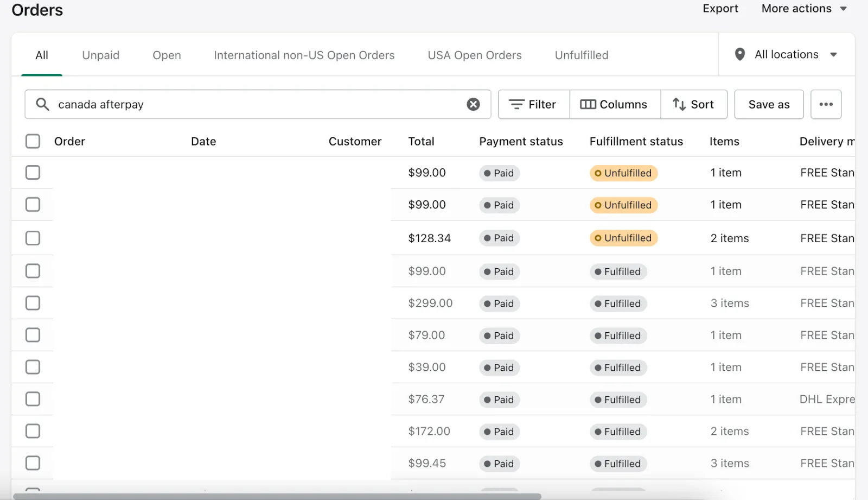Click the Order column header
This screenshot has width=868, height=500.
[69, 141]
